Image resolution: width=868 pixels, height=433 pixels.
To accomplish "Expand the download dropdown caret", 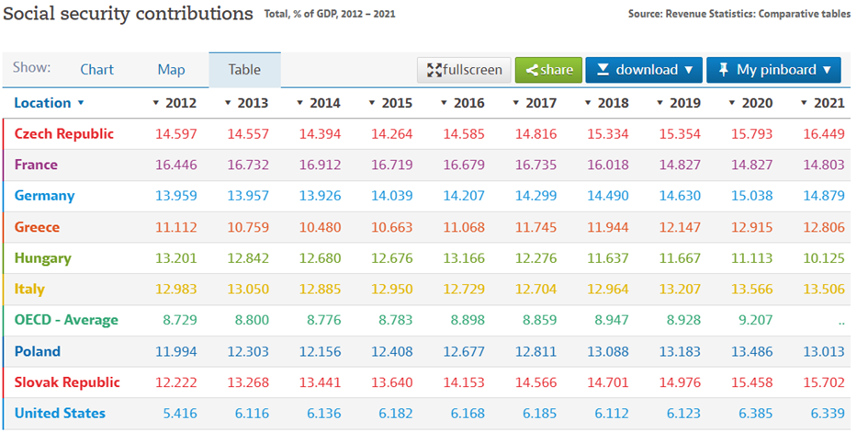I will point(688,70).
